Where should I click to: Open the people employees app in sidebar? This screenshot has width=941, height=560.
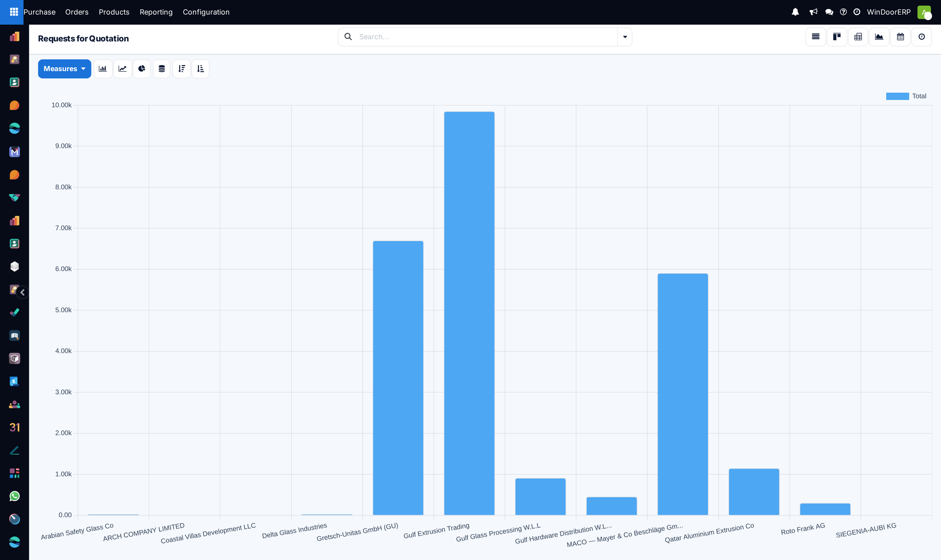[x=14, y=405]
